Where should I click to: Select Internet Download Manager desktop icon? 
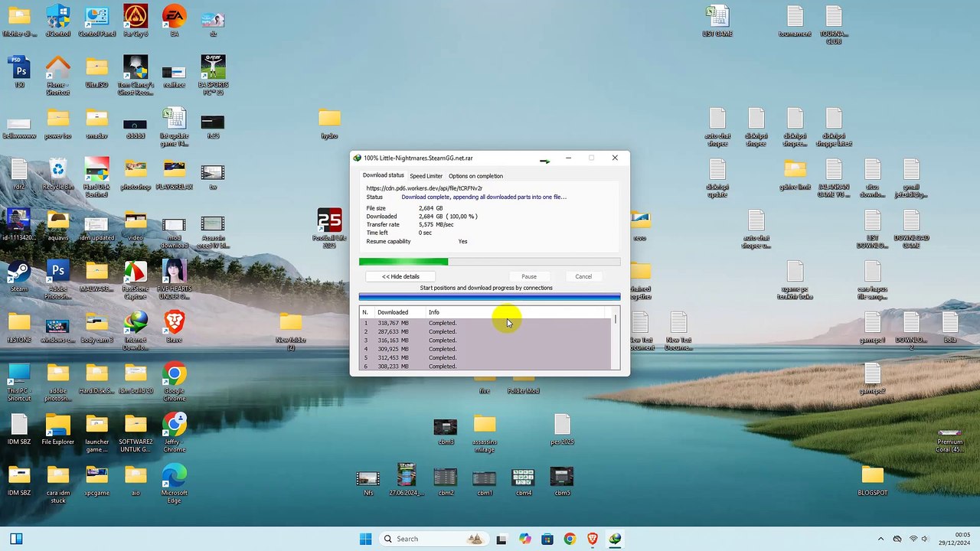(x=136, y=331)
